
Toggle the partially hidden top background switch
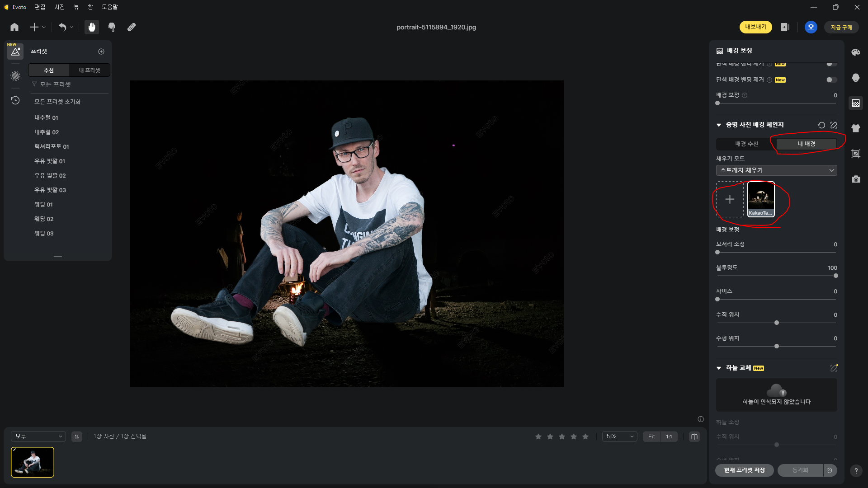click(831, 64)
